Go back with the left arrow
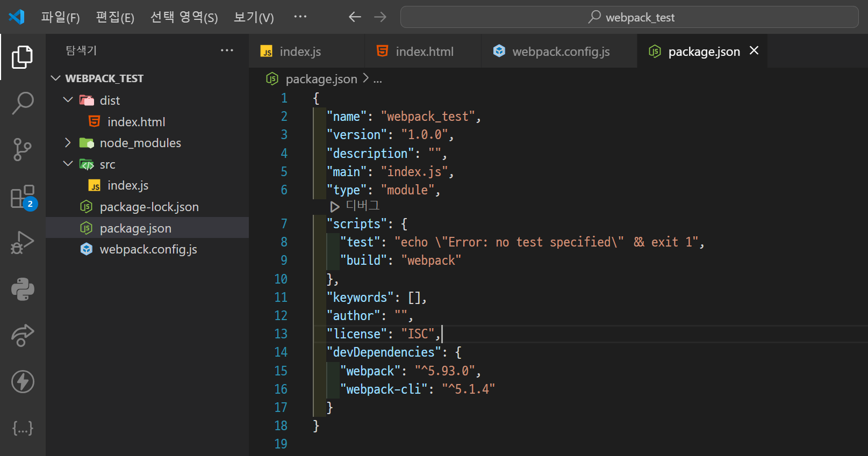This screenshot has height=456, width=868. (x=355, y=17)
